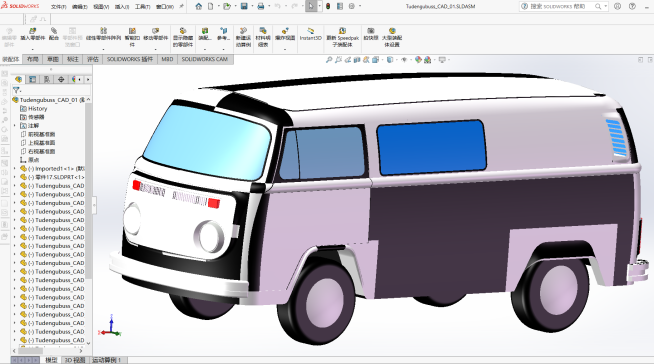
Task: Open the 3D 视图 (3D Views) bottom tab
Action: coord(75,360)
